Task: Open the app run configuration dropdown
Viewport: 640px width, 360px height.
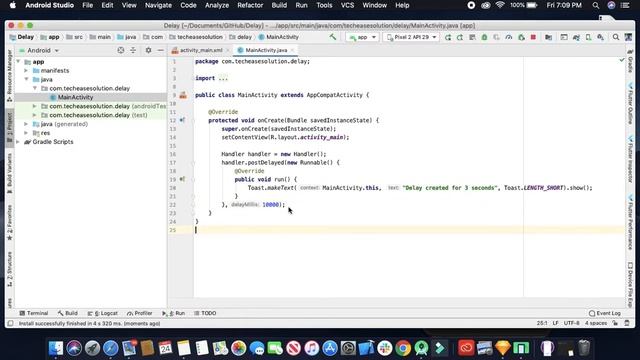Action: tap(362, 37)
